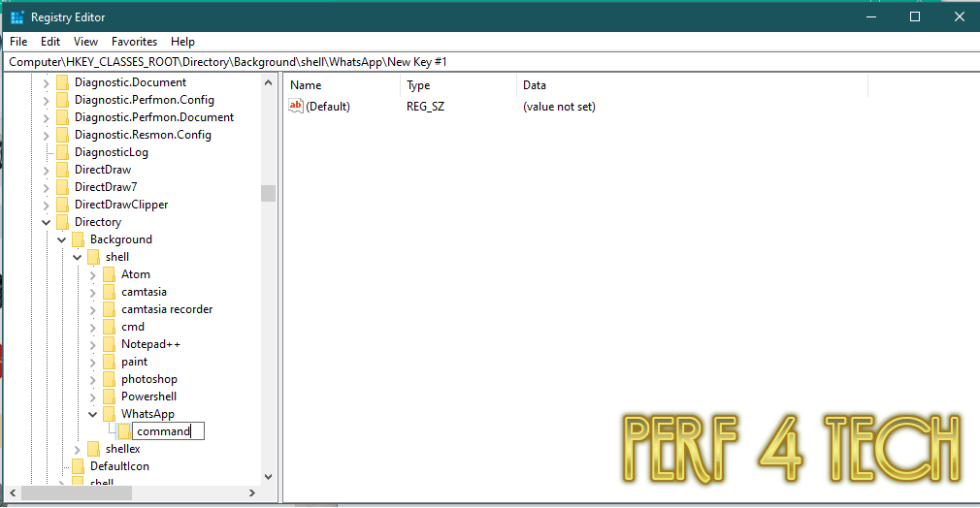Select the DirectDrawClipper tree item

[121, 205]
